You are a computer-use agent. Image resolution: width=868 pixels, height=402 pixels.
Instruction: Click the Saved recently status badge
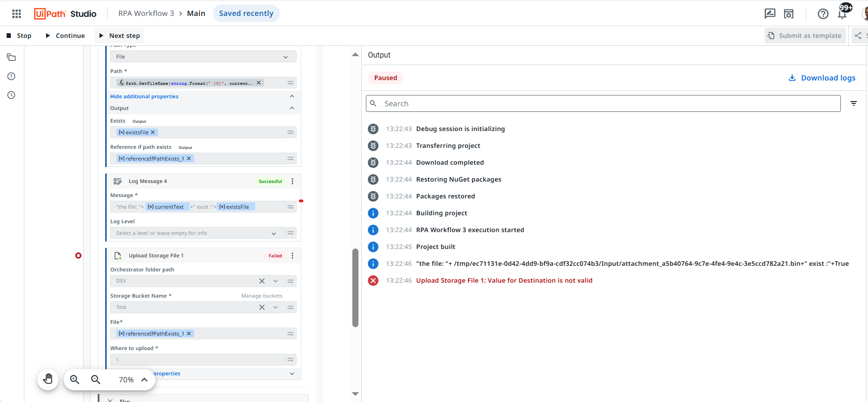(x=246, y=14)
